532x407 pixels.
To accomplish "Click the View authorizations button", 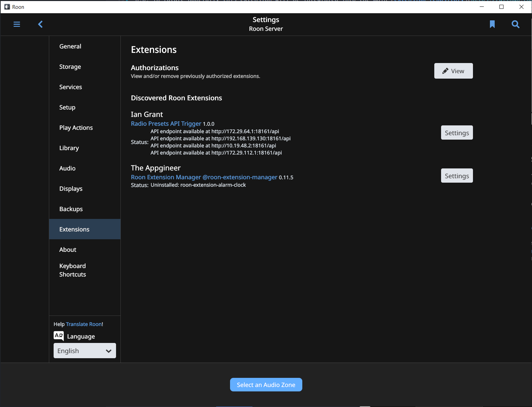I will [x=453, y=71].
